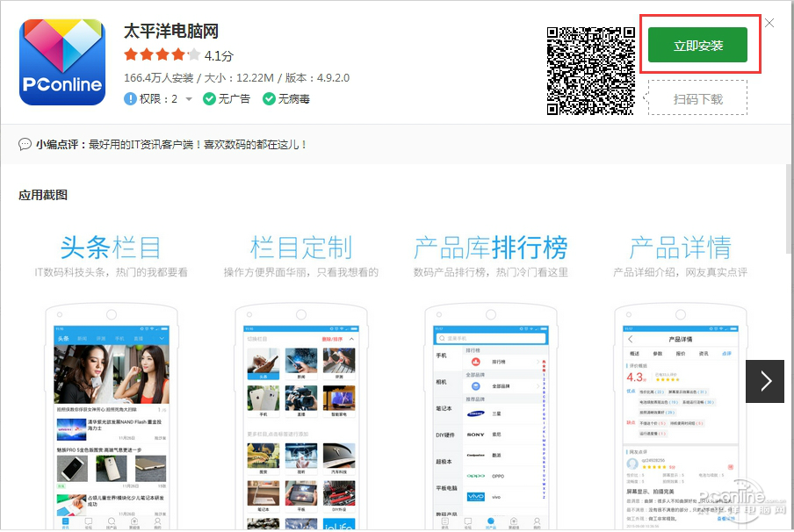Click the 大小：12.22M size text

pos(239,78)
